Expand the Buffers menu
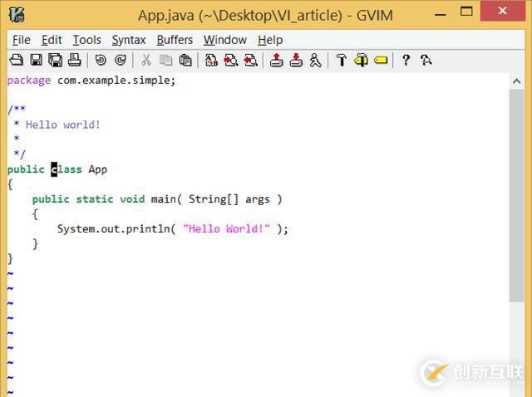Screen dimensions: 532x397 click(175, 40)
